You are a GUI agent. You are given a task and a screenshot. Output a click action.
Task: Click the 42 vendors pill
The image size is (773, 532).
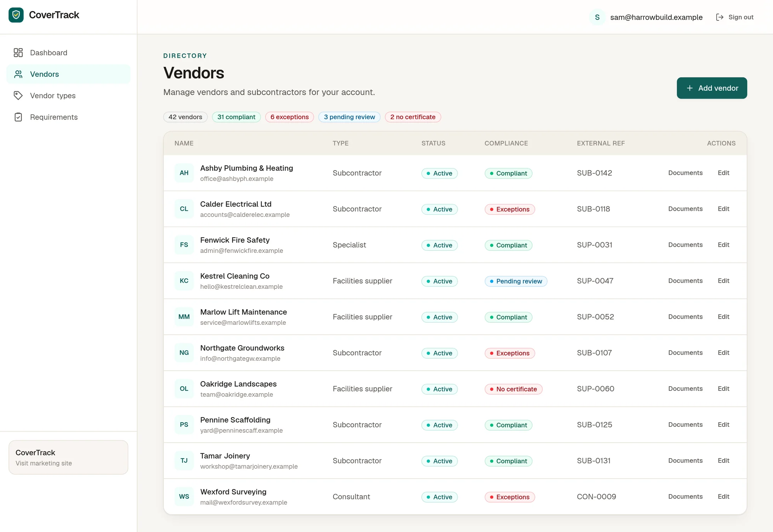click(185, 117)
